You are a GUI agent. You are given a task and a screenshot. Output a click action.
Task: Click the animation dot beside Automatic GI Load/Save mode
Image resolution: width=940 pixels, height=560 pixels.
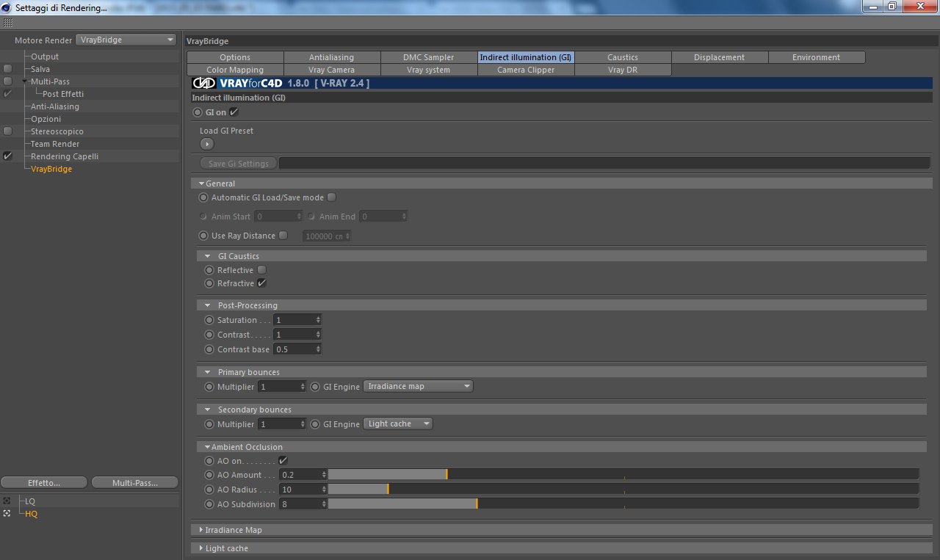pos(203,197)
